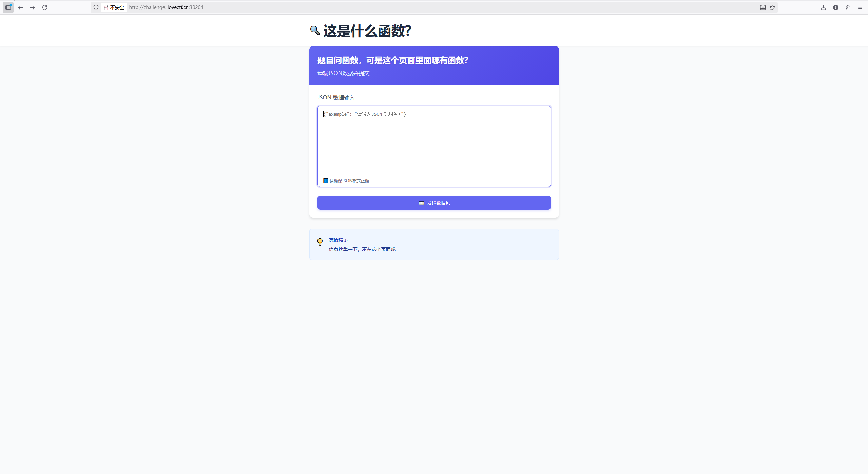
Task: Click the 这是什么函数? page heading
Action: [x=367, y=31]
